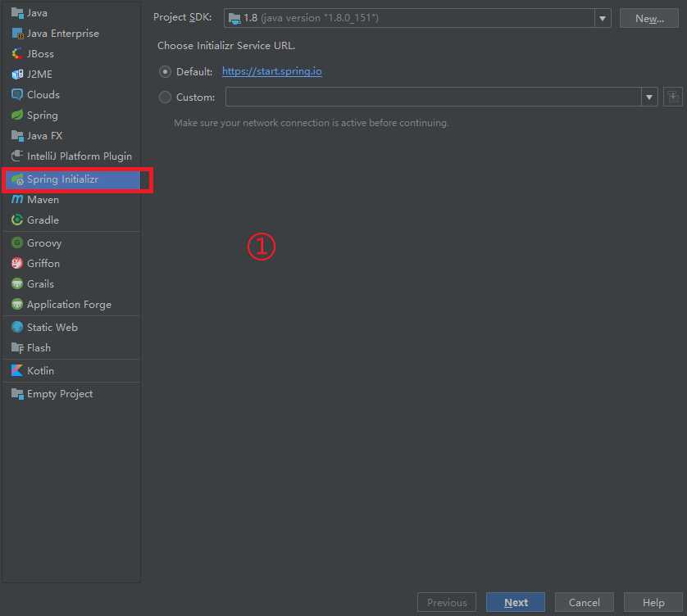Click the Griffon label text
This screenshot has width=687, height=616.
point(43,263)
